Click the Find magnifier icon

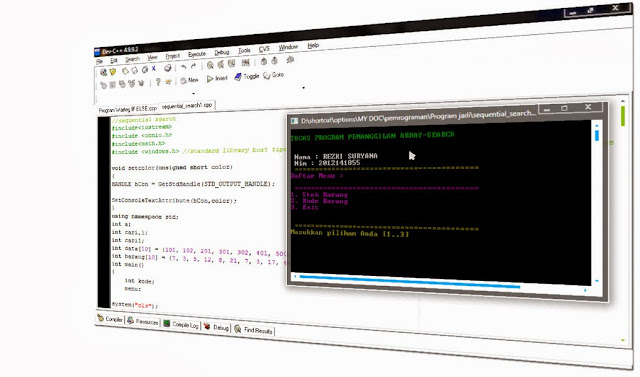[x=210, y=65]
